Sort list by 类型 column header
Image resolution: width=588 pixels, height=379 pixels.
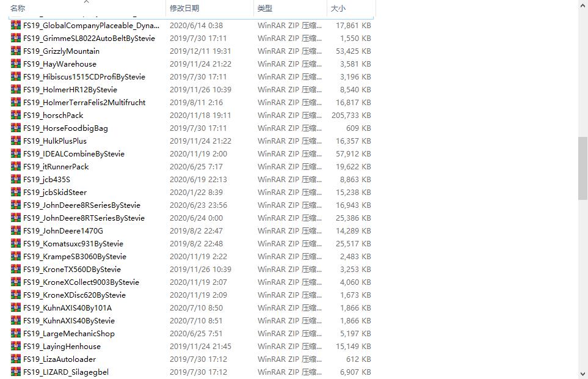[290, 8]
